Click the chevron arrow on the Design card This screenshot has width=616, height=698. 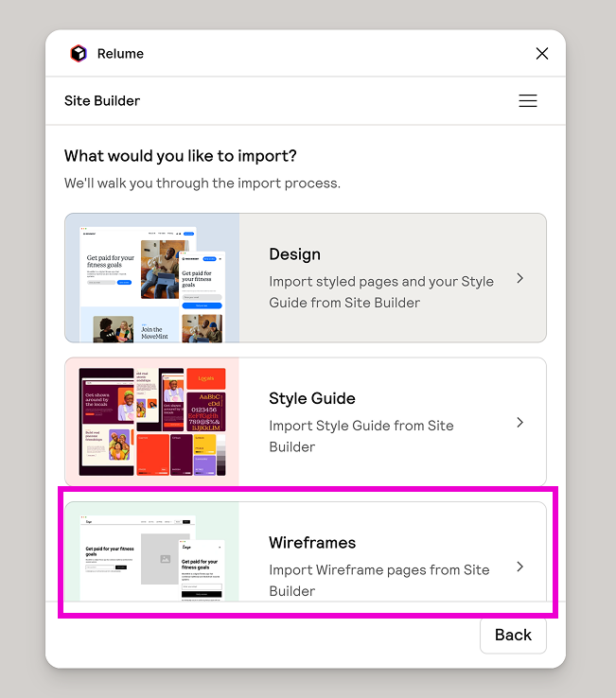point(519,278)
